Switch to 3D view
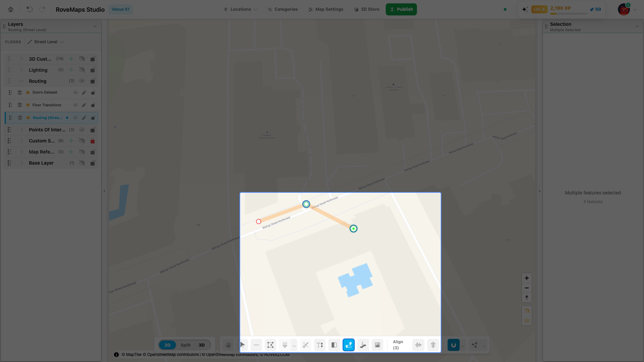 202,345
